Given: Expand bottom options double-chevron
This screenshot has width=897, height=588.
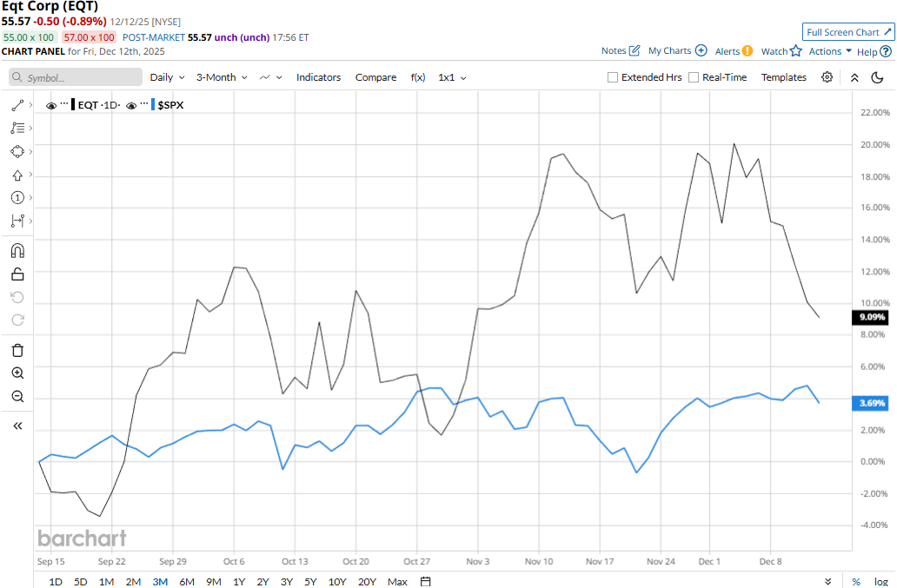Looking at the screenshot, I should pos(827,582).
